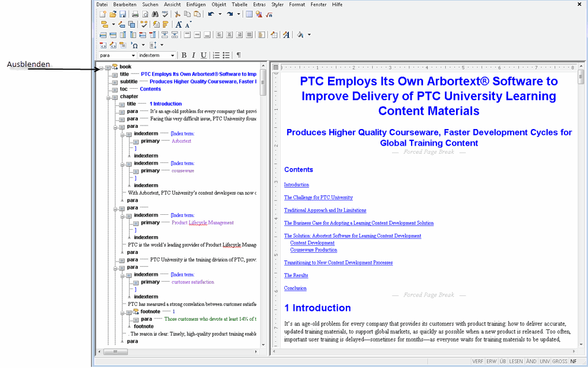Open the Einfügen menu

pyautogui.click(x=196, y=5)
